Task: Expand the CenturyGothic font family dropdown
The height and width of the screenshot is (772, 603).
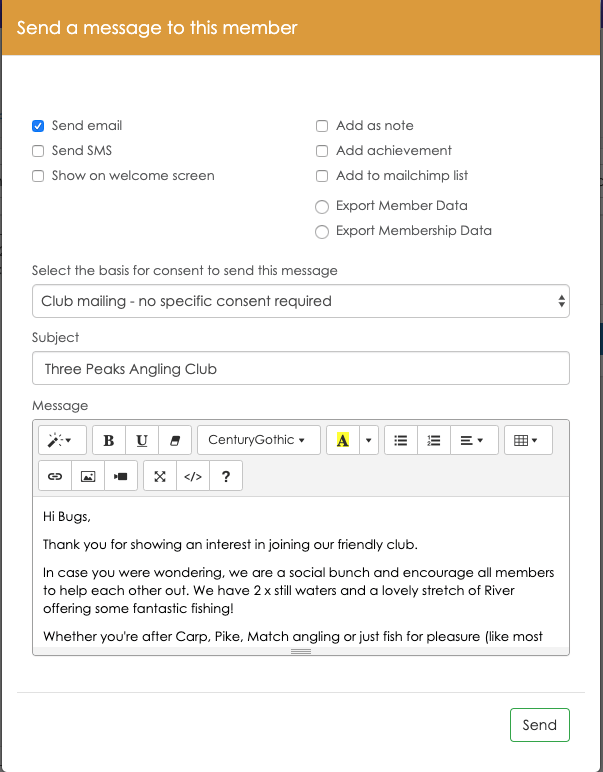Action: coord(257,440)
